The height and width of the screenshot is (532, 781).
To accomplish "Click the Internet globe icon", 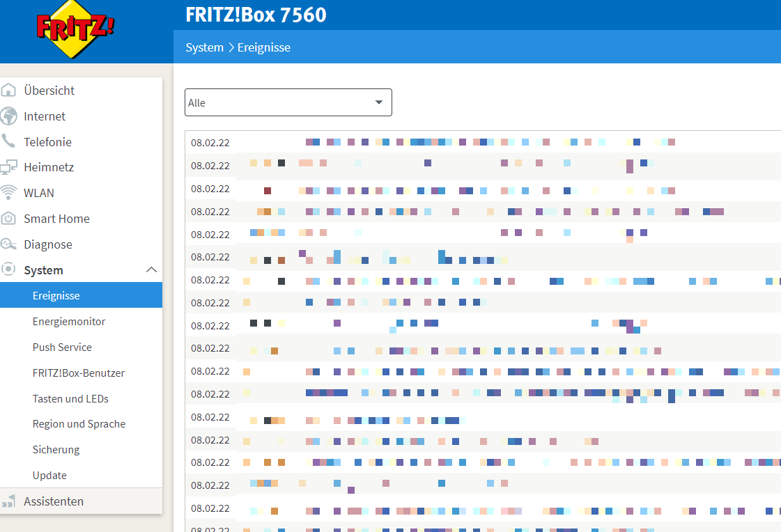I will click(8, 116).
